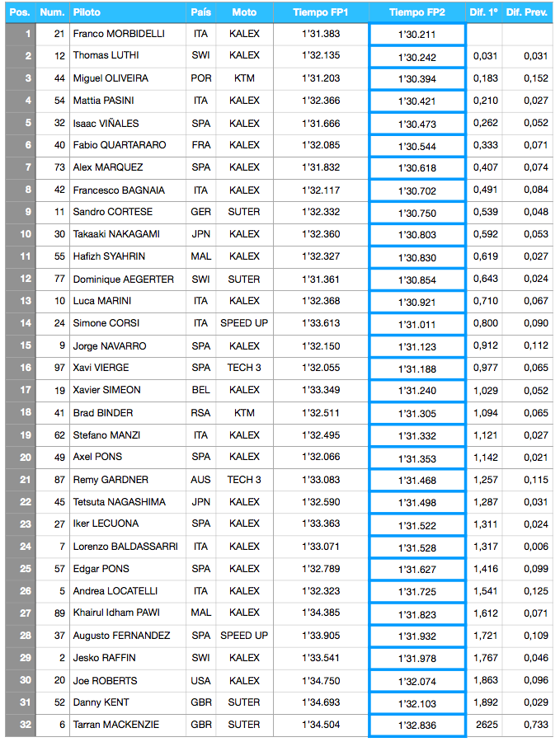The width and height of the screenshot is (560, 742).
Task: Click the País column header
Action: [x=200, y=12]
